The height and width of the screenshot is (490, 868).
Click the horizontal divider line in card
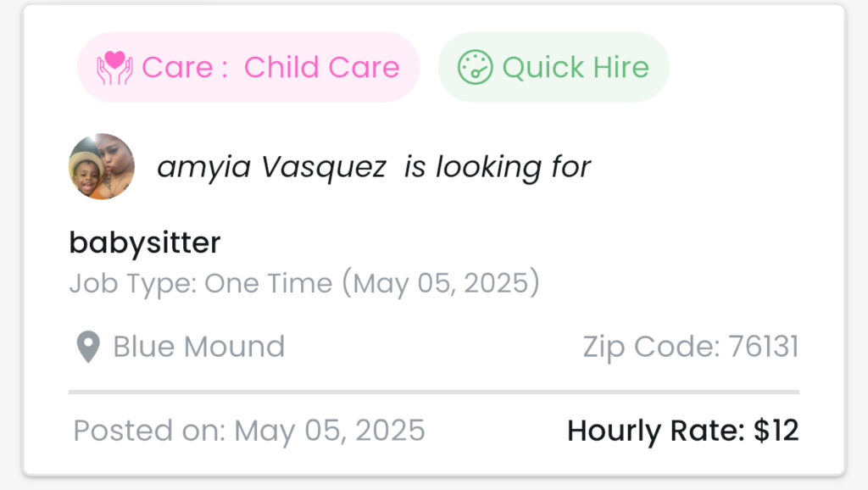coord(434,392)
